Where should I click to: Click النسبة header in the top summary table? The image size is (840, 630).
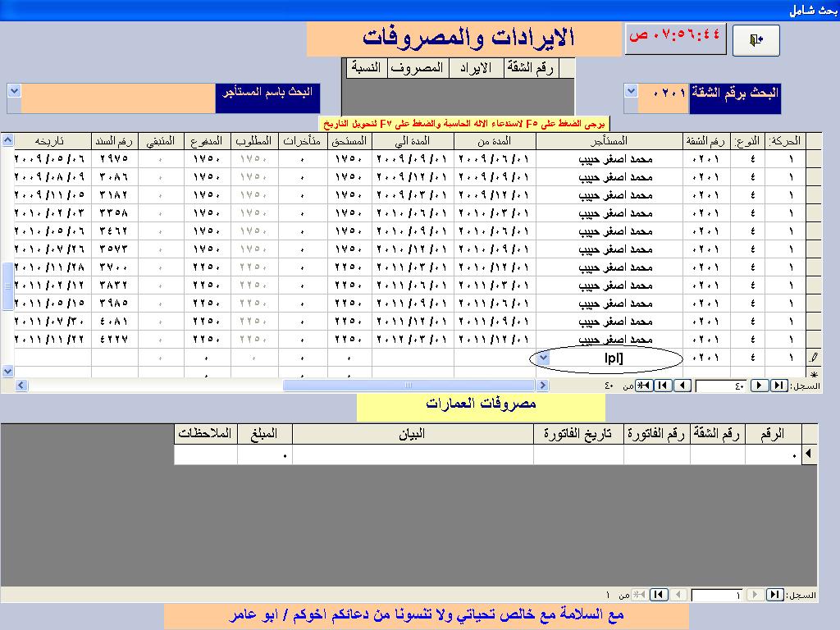click(x=367, y=68)
